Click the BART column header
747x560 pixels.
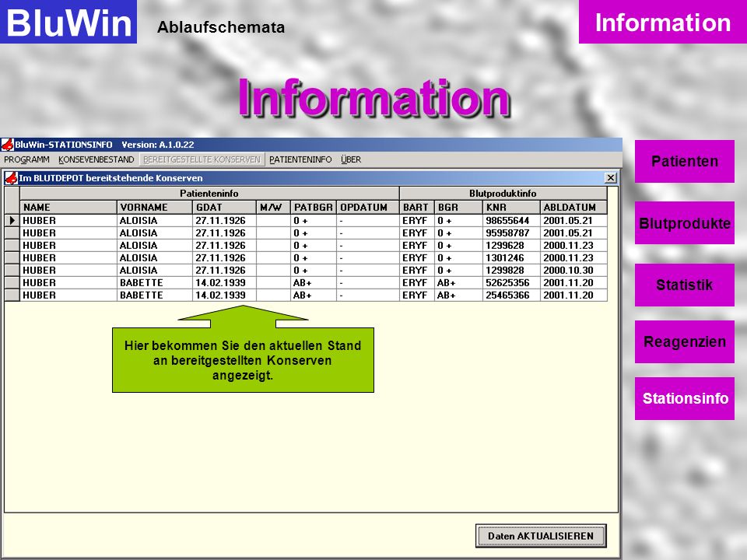click(x=417, y=207)
